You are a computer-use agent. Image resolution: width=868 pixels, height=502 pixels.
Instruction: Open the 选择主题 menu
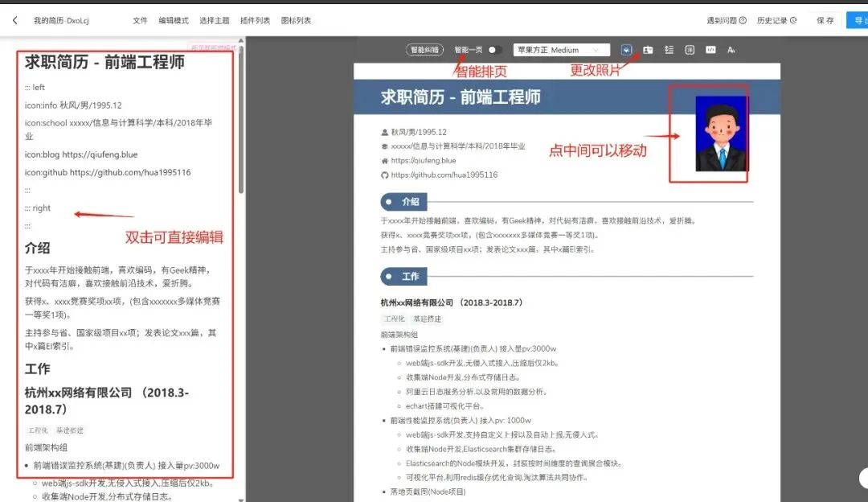tap(215, 20)
